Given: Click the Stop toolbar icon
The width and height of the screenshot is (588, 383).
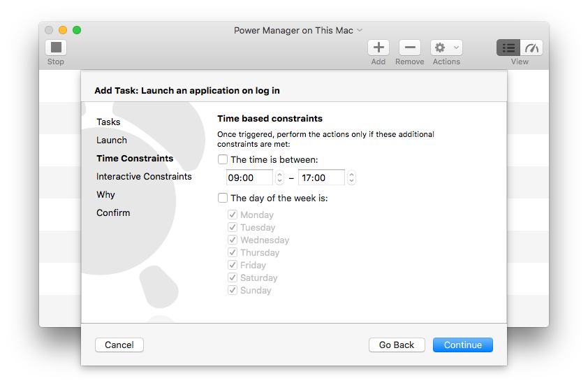Looking at the screenshot, I should (56, 48).
